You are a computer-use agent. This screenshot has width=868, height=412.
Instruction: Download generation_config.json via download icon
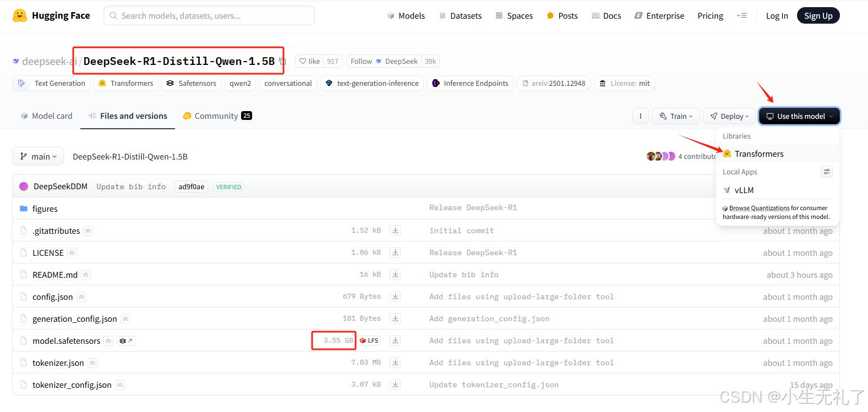coord(395,318)
